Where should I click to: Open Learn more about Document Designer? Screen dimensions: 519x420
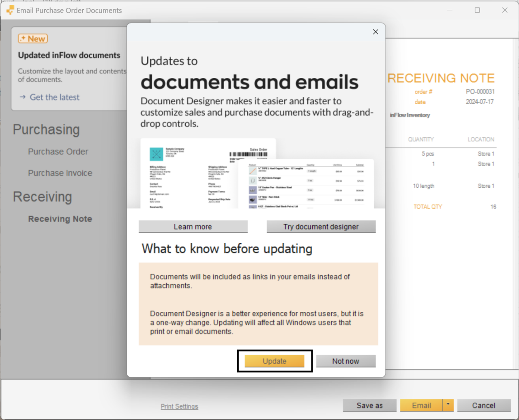(x=193, y=226)
